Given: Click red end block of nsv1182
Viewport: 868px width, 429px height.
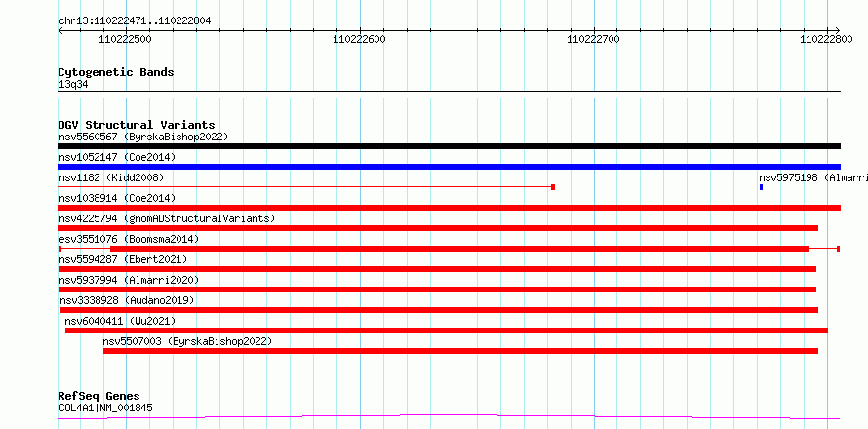Looking at the screenshot, I should tap(553, 187).
